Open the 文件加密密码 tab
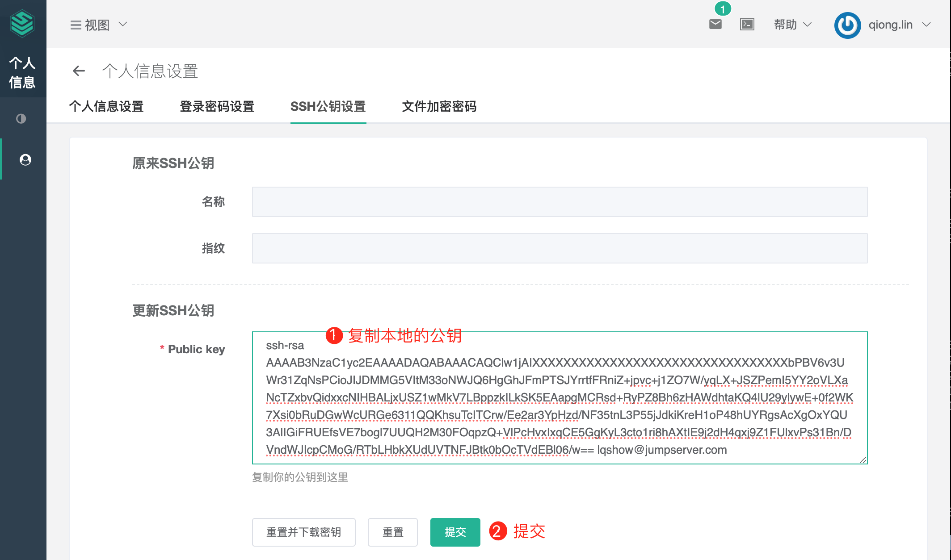 (439, 106)
